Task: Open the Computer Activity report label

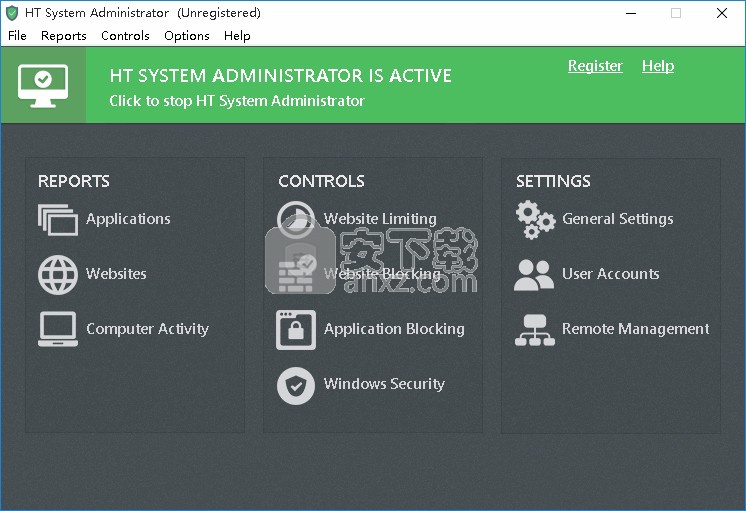Action: pos(147,329)
